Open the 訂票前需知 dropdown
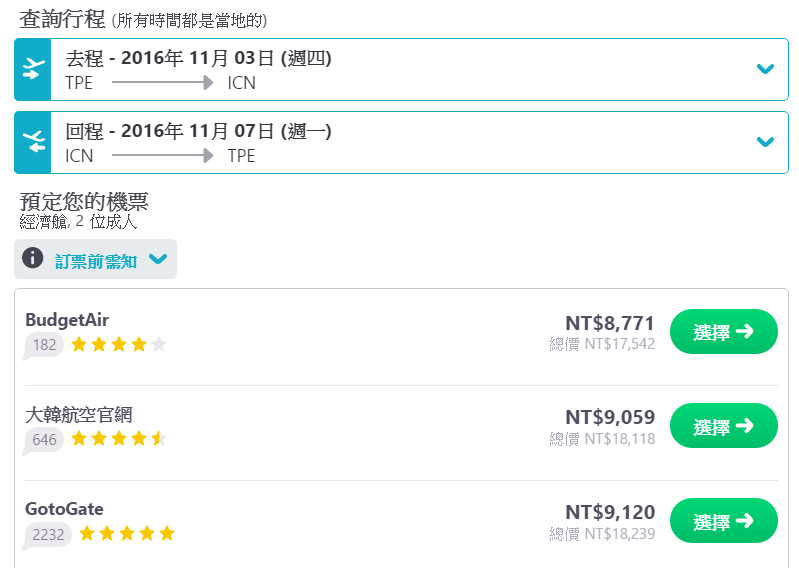The height and width of the screenshot is (568, 799). click(95, 259)
